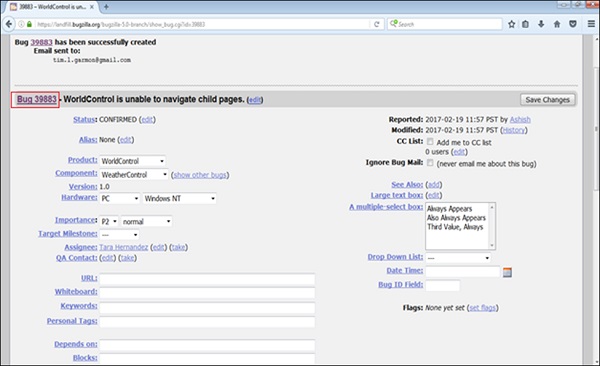Click the Personal Tags input field
The image size is (600, 366).
click(x=207, y=322)
